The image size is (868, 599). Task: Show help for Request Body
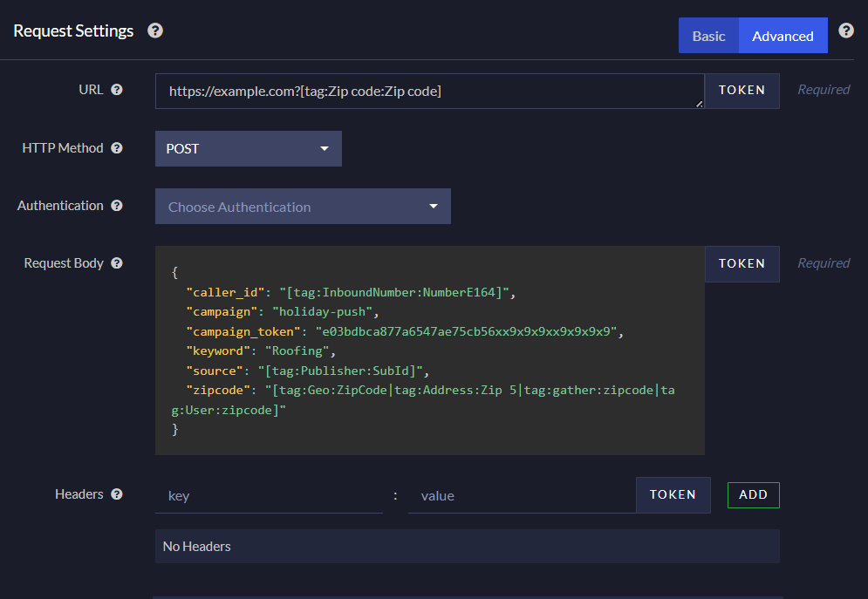coord(116,263)
